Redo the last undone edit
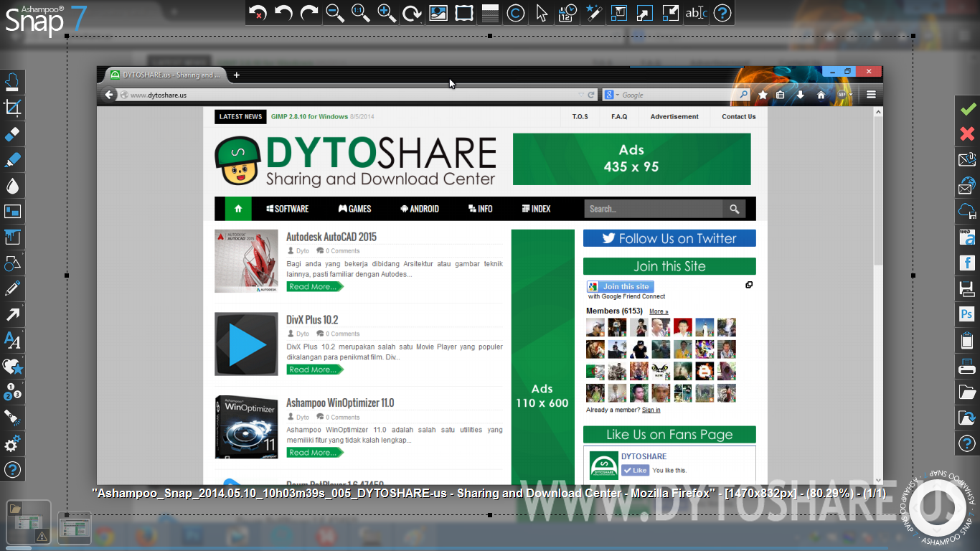Screen dimensions: 980x551 (309, 12)
